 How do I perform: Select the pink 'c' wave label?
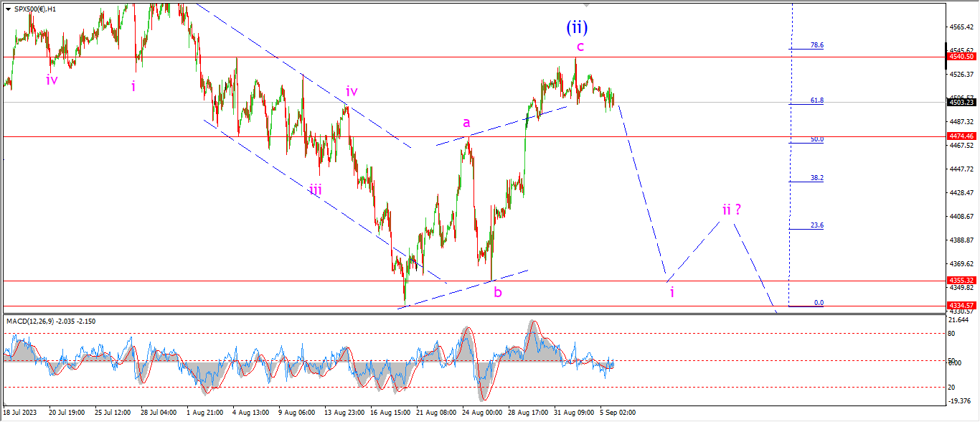pyautogui.click(x=580, y=47)
